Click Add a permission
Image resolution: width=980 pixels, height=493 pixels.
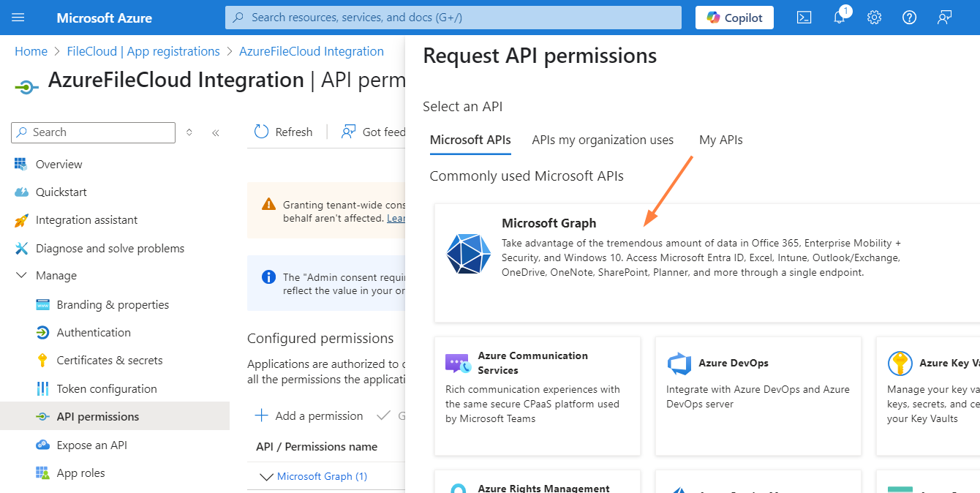tap(309, 416)
